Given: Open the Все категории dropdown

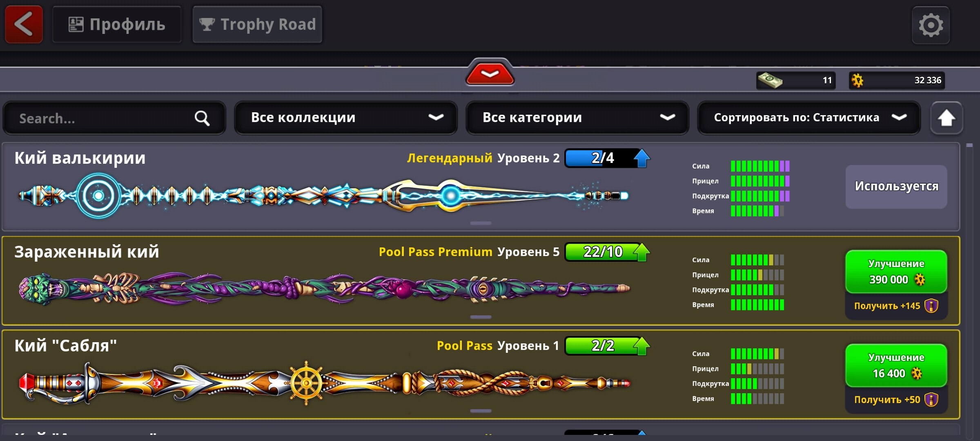Looking at the screenshot, I should pos(577,118).
